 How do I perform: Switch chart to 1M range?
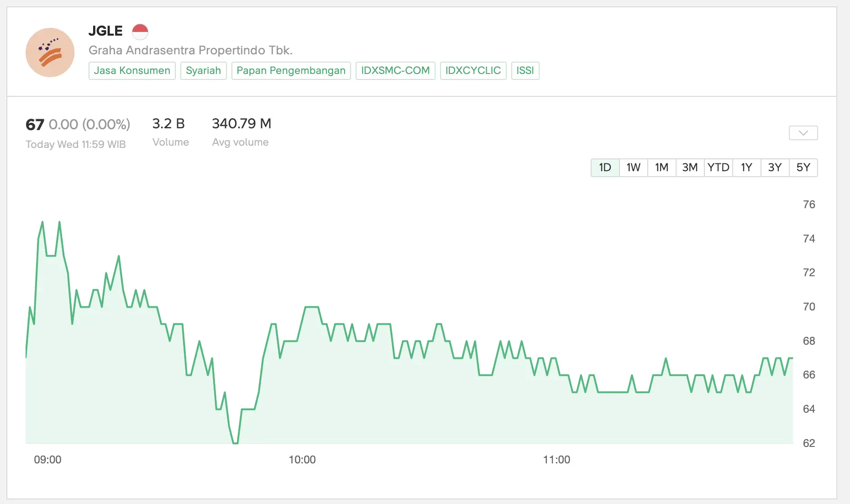pyautogui.click(x=661, y=168)
